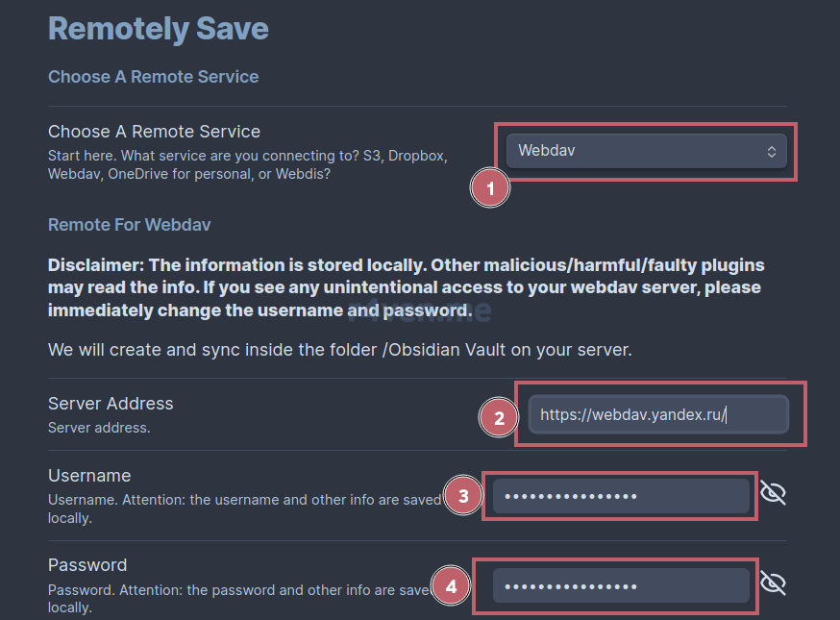Click the Username setting label

[89, 475]
